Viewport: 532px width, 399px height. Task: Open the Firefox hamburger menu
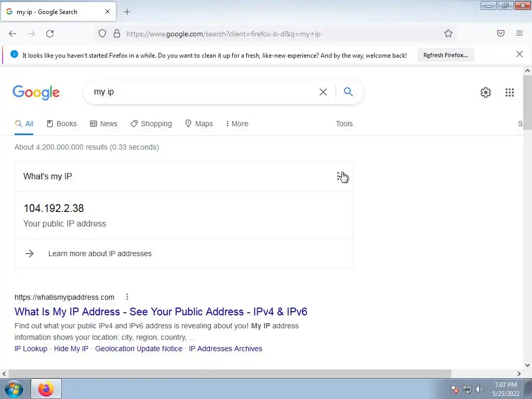coord(519,33)
